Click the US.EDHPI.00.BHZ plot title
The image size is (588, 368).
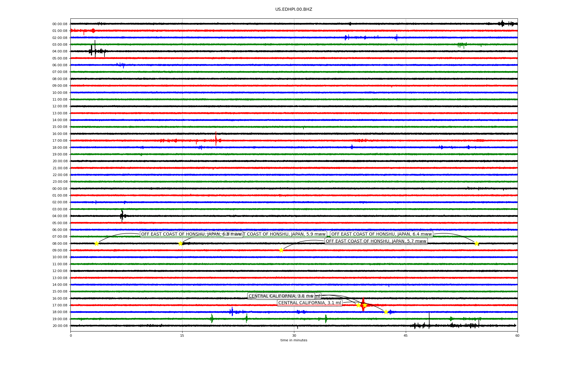click(294, 10)
